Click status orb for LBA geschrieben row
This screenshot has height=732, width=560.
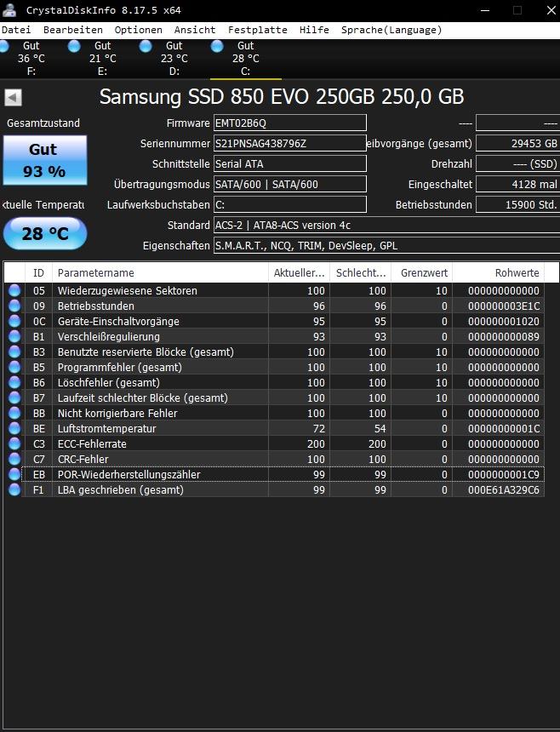tap(14, 489)
